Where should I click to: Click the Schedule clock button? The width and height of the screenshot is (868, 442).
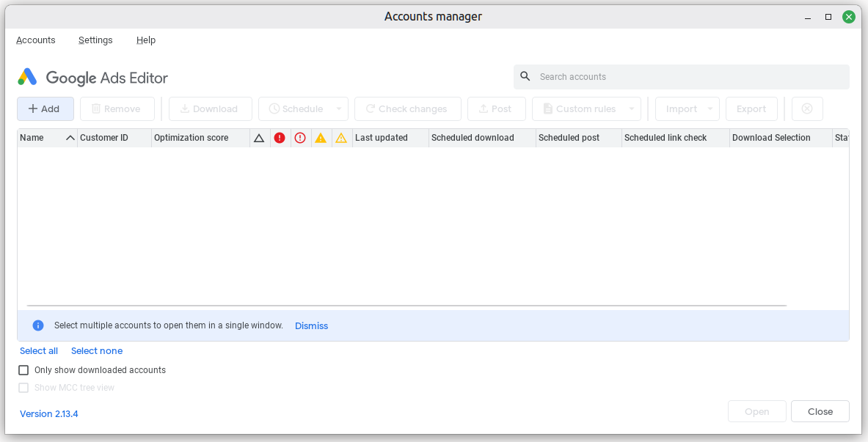coord(296,109)
